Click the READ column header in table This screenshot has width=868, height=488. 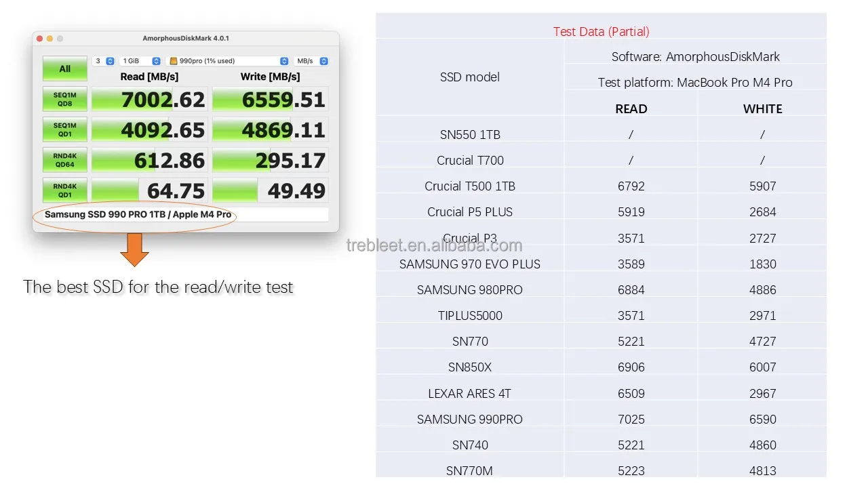pyautogui.click(x=631, y=108)
